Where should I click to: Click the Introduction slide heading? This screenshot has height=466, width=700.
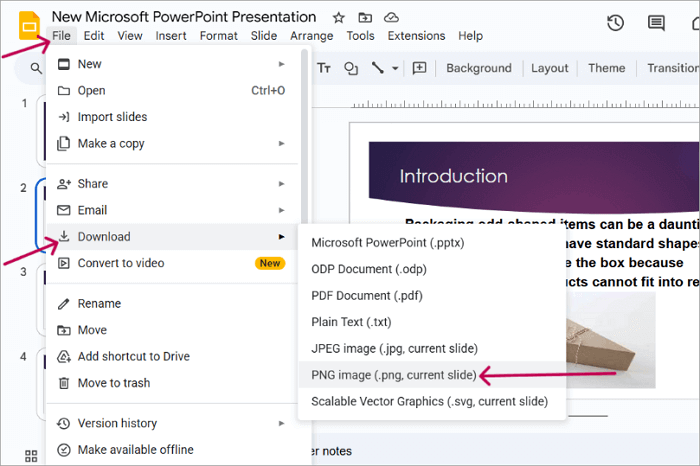point(454,176)
